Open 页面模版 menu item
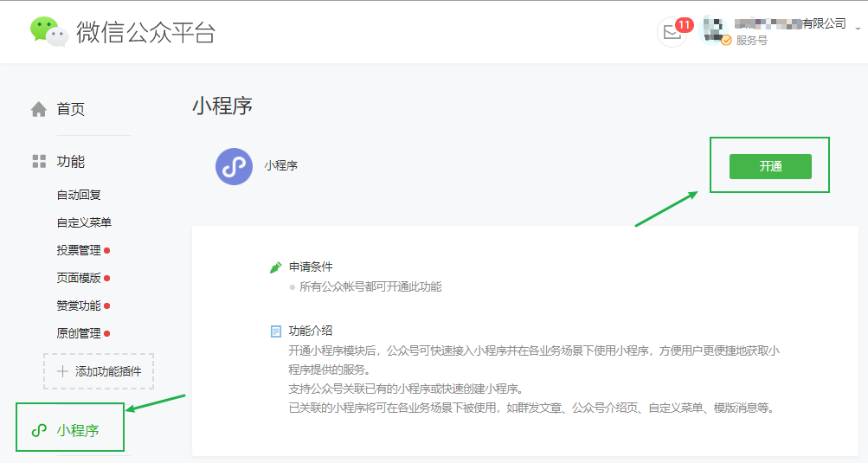Image resolution: width=868 pixels, height=463 pixels. pos(79,278)
